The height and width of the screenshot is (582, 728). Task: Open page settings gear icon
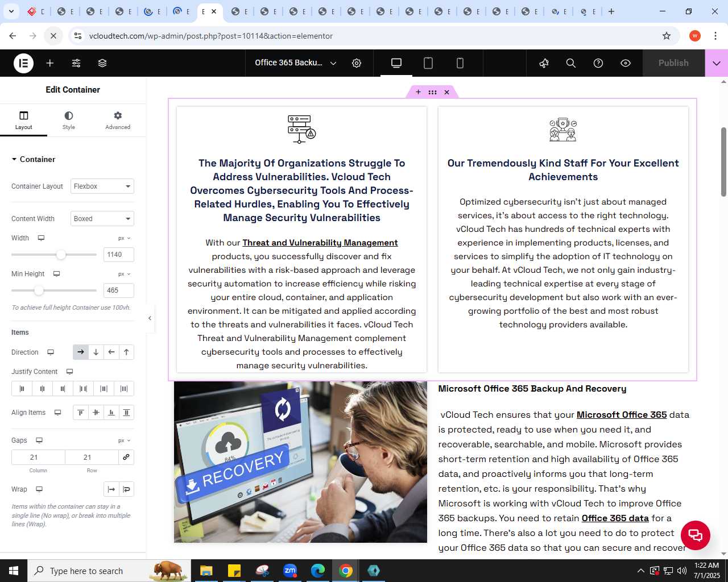357,63
